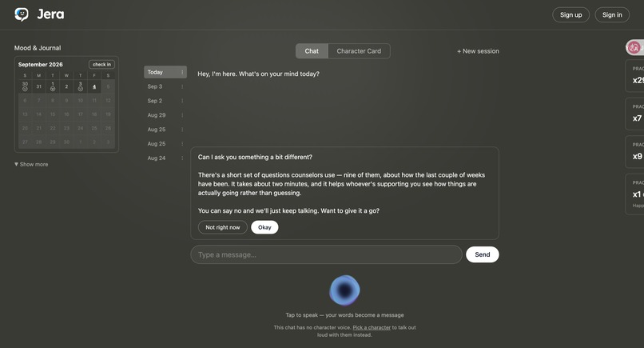
Task: Click mood face icon under September 1
Action: 53,89
